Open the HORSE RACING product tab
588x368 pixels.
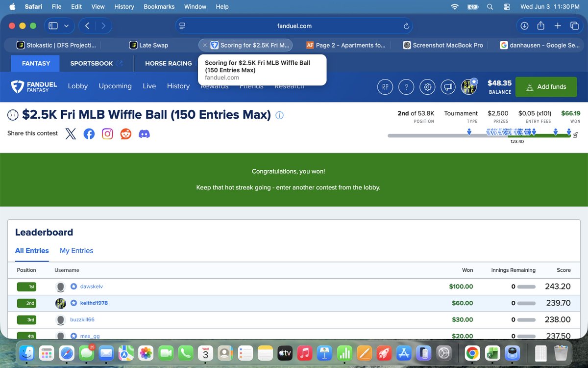pyautogui.click(x=169, y=63)
